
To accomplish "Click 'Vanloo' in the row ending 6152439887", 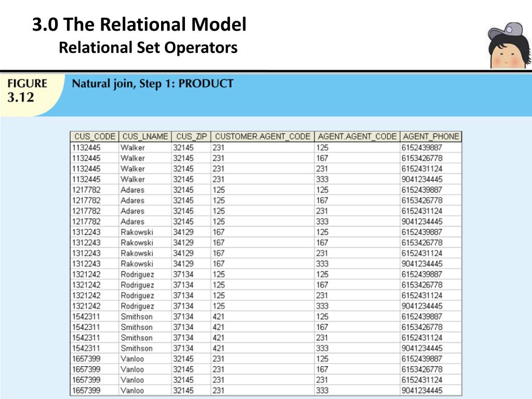I will [x=132, y=358].
